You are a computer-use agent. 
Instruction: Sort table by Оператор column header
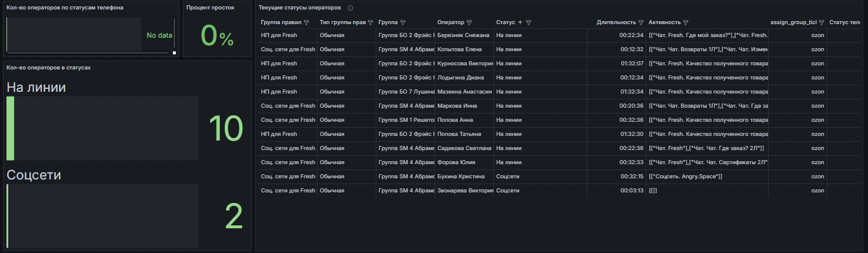(x=450, y=23)
